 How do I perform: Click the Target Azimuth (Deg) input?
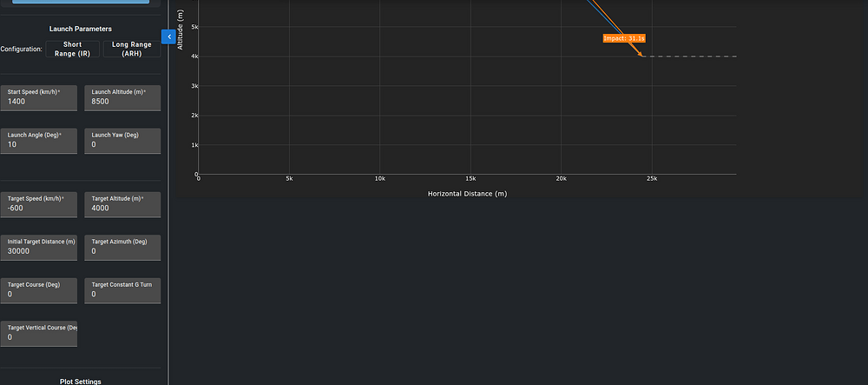tap(122, 250)
